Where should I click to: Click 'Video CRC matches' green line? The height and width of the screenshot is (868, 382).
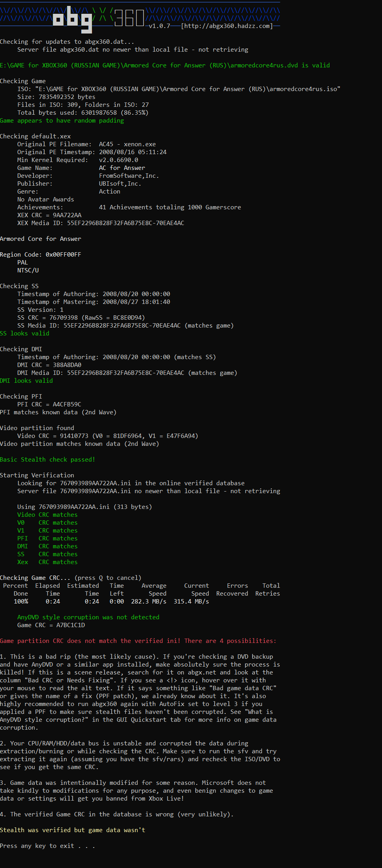47,515
